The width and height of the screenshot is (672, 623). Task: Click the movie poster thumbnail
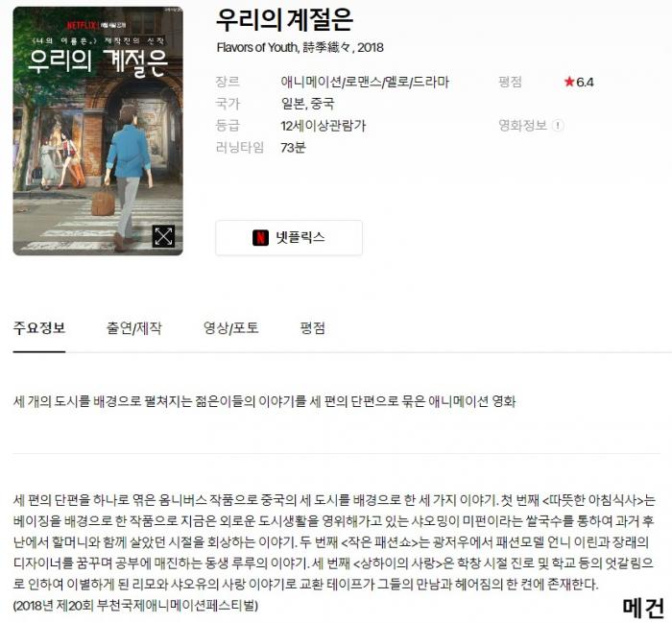click(x=98, y=131)
